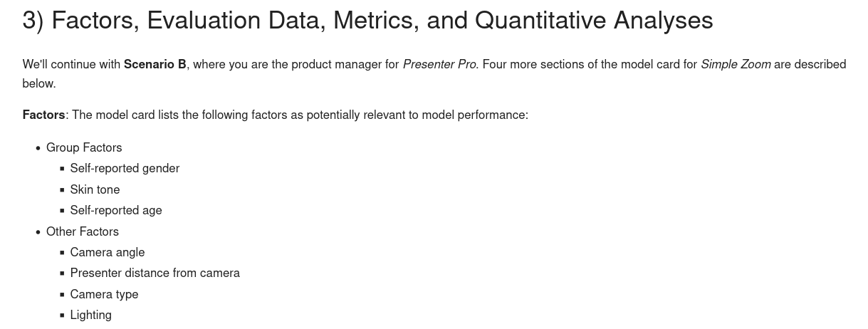Image resolution: width=868 pixels, height=329 pixels.
Task: Click the 'Camera type' list item
Action: coord(104,294)
